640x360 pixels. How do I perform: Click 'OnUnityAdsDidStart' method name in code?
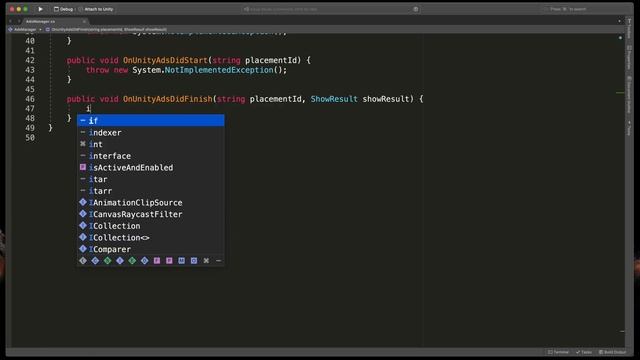[x=165, y=60]
